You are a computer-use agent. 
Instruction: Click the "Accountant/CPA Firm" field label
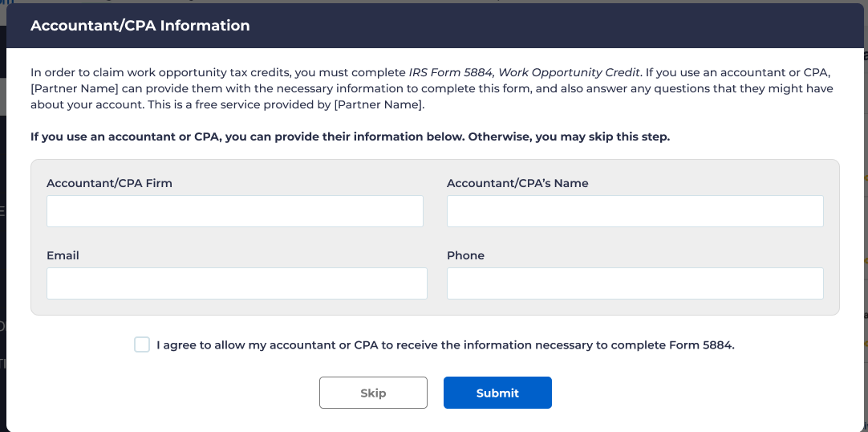109,183
